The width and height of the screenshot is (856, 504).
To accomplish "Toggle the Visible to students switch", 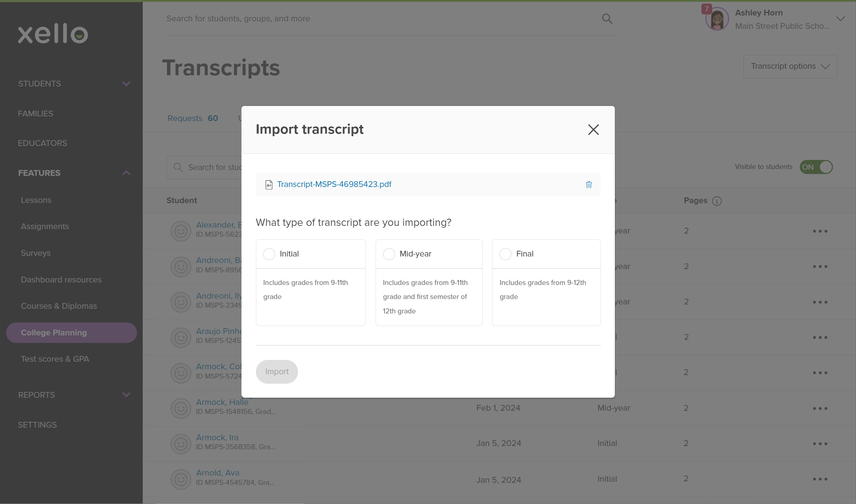I will (x=816, y=167).
